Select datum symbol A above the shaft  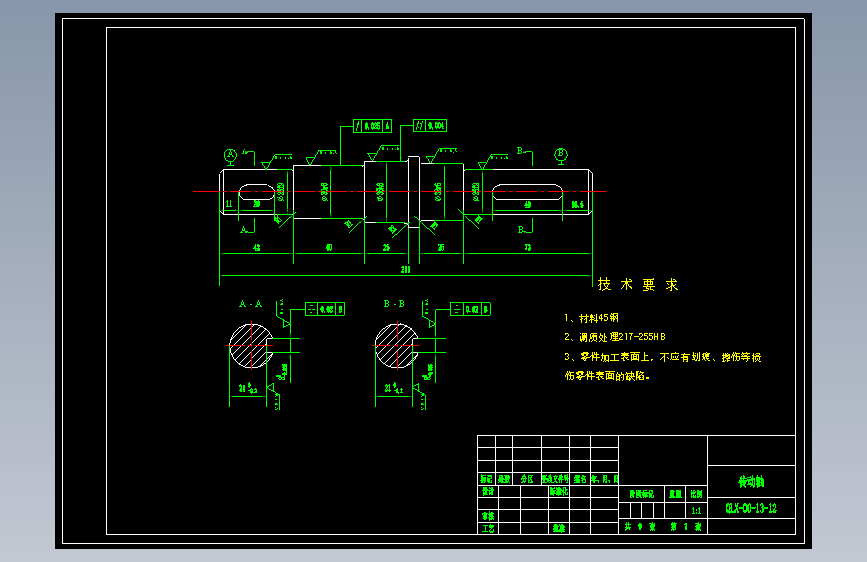pos(230,157)
